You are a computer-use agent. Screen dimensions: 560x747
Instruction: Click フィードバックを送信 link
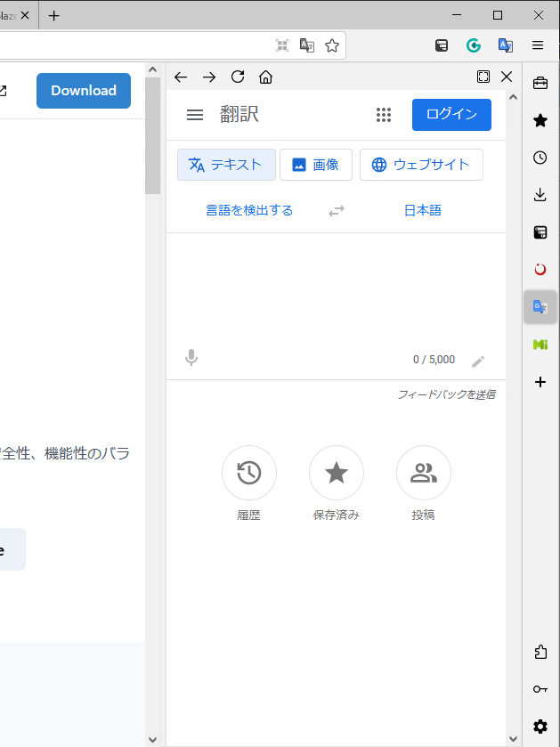(446, 394)
